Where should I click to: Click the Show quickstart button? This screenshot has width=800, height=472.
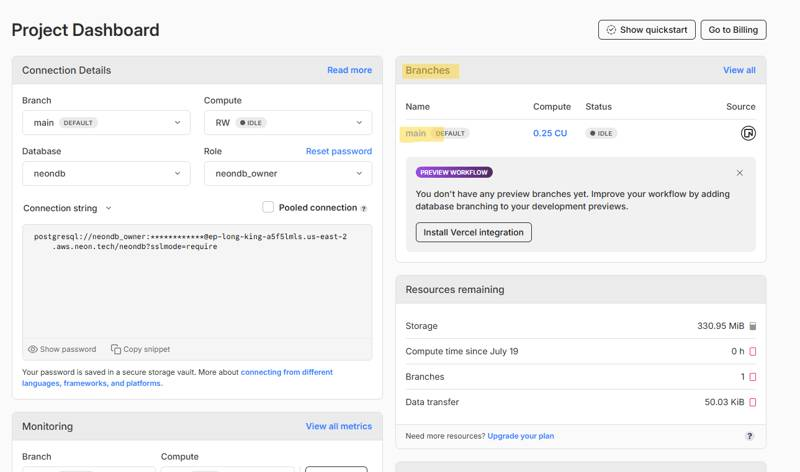point(646,30)
